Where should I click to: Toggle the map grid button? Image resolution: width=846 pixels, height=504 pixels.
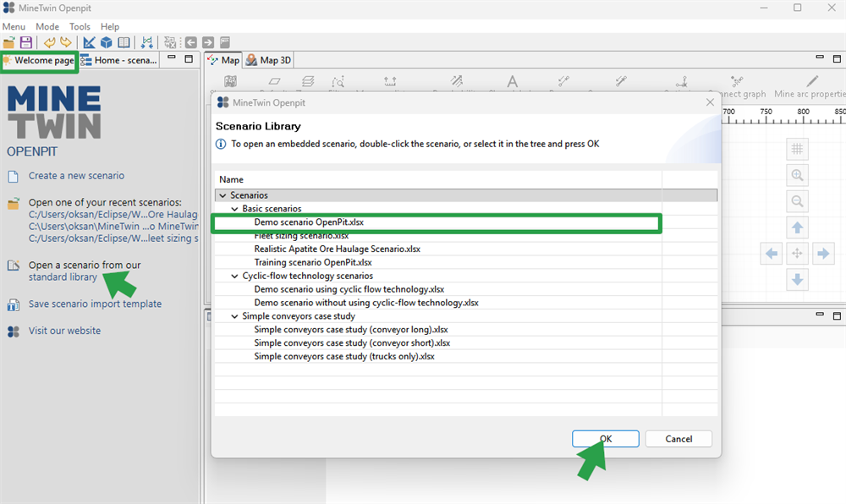coord(797,149)
